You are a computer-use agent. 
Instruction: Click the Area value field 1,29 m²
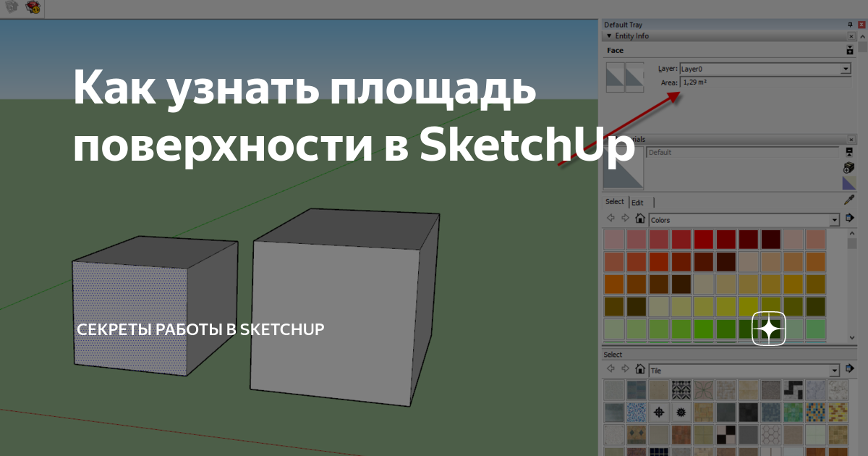coord(765,83)
